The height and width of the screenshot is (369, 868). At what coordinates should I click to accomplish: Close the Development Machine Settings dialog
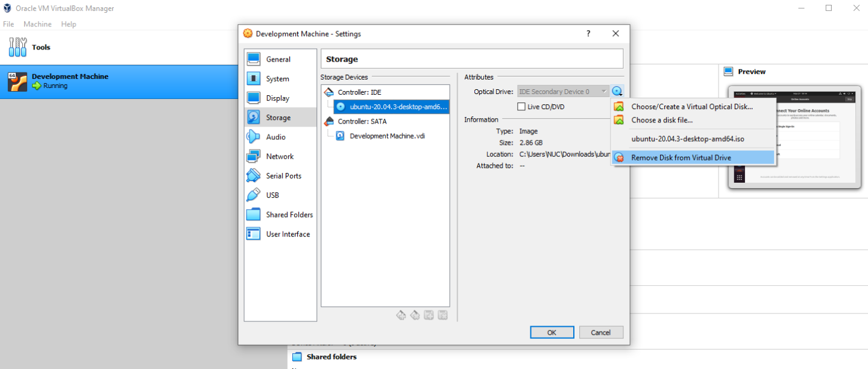click(x=615, y=34)
